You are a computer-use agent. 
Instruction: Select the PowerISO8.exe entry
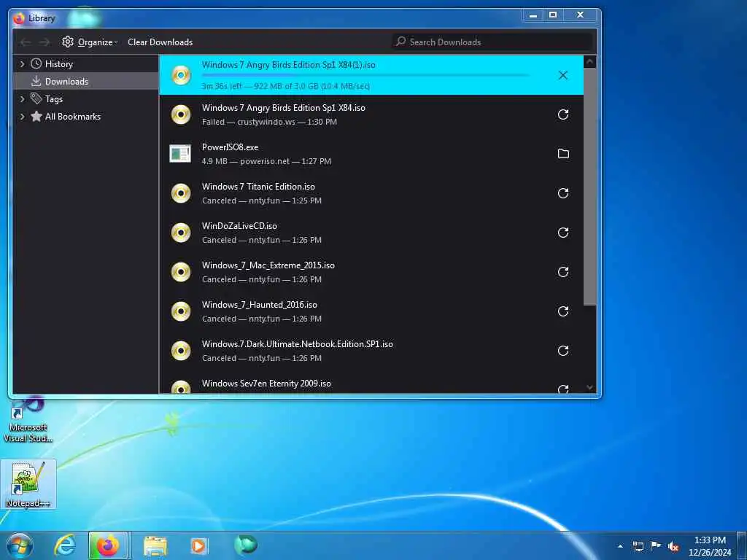coord(371,154)
